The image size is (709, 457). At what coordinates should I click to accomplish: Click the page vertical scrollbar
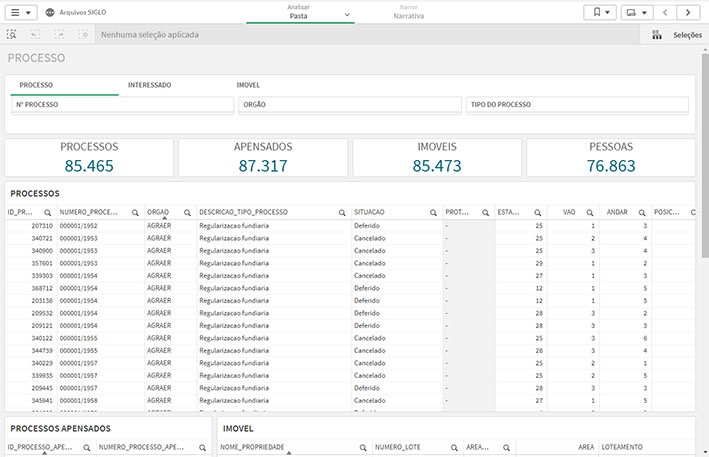pos(705,154)
